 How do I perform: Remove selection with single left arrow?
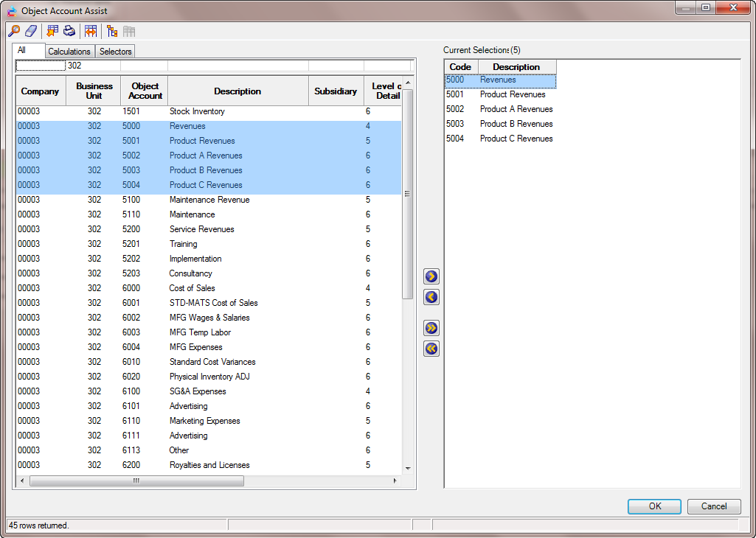431,297
